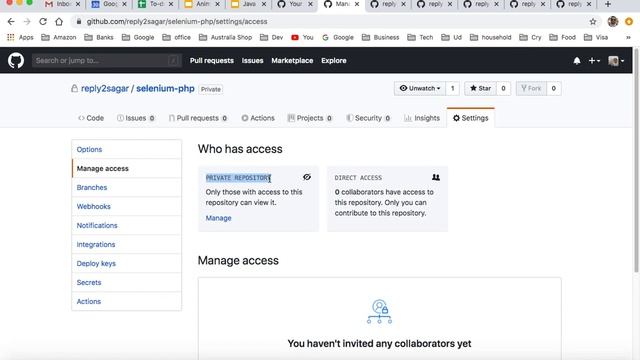Screen dimensions: 640x360
Task: Switch to the Projects tab
Action: pos(310,118)
